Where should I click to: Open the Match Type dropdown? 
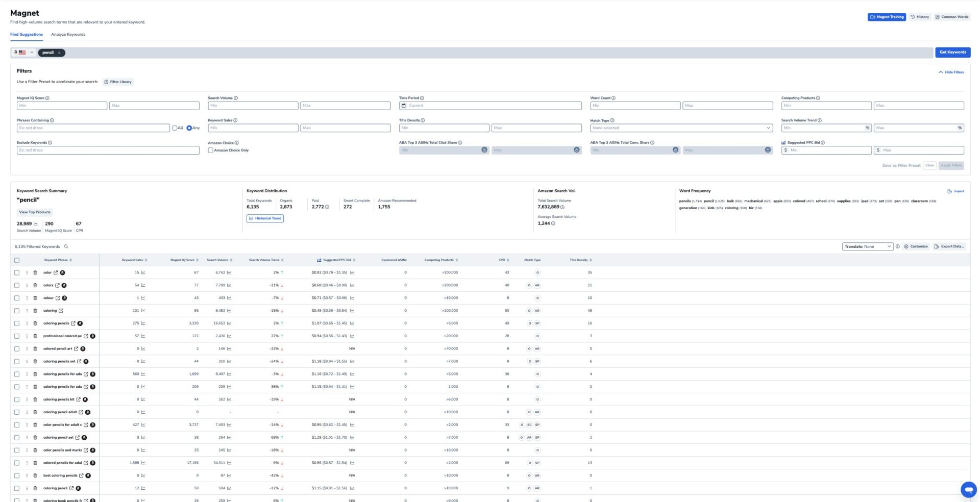[x=681, y=128]
